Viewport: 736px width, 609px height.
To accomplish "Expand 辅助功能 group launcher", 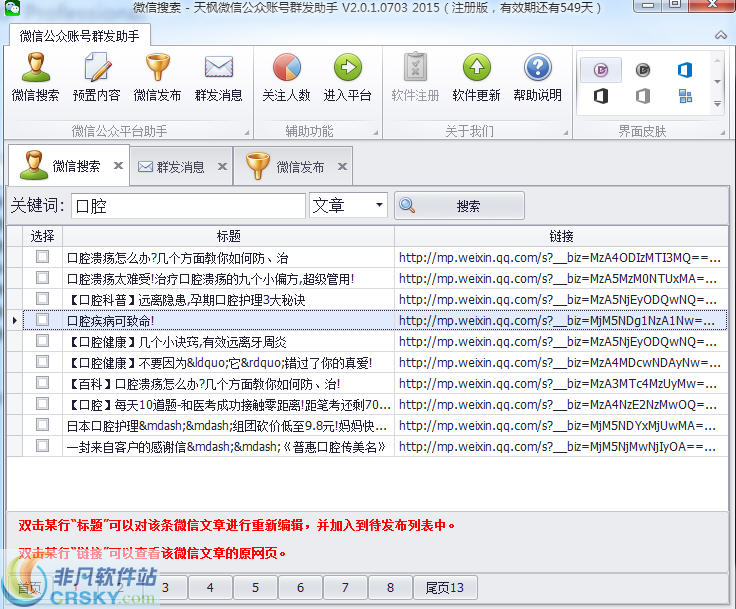I will [376, 133].
